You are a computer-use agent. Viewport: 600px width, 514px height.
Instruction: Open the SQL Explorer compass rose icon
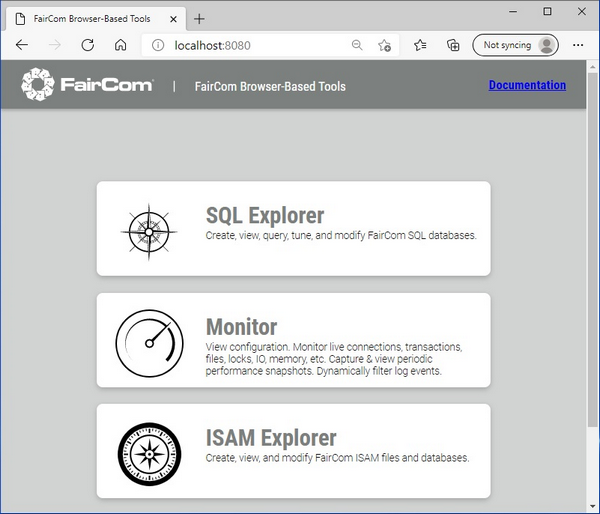pos(149,232)
